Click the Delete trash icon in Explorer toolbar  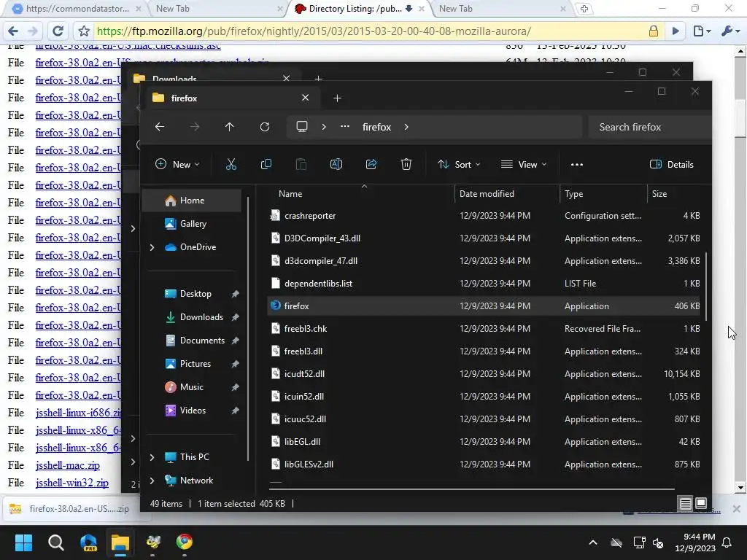click(x=406, y=164)
